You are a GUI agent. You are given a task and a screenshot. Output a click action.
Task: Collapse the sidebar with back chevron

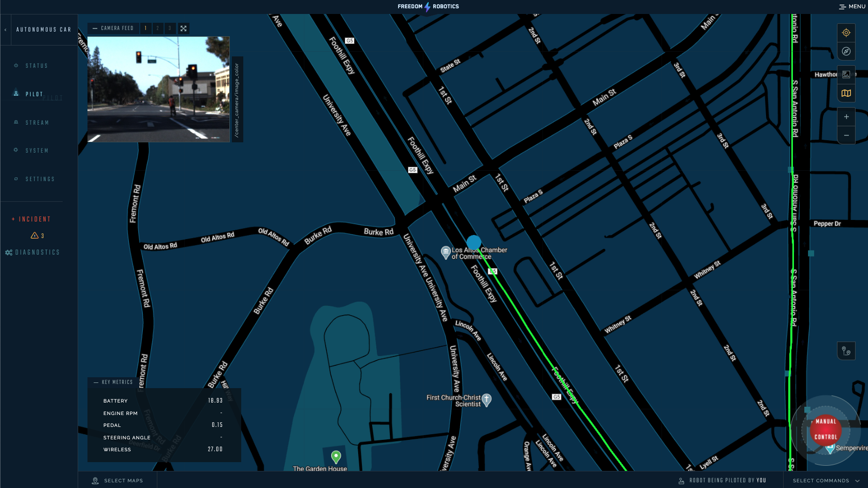6,29
